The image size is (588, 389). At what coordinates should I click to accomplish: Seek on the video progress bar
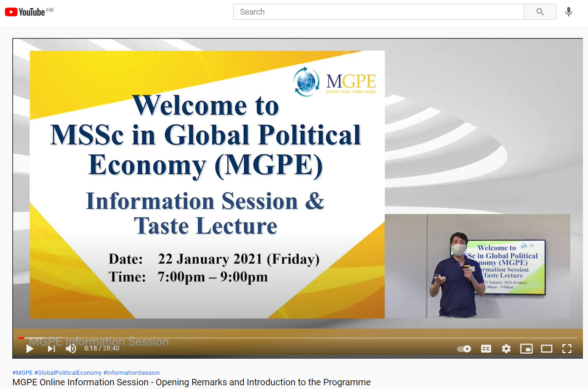point(294,338)
